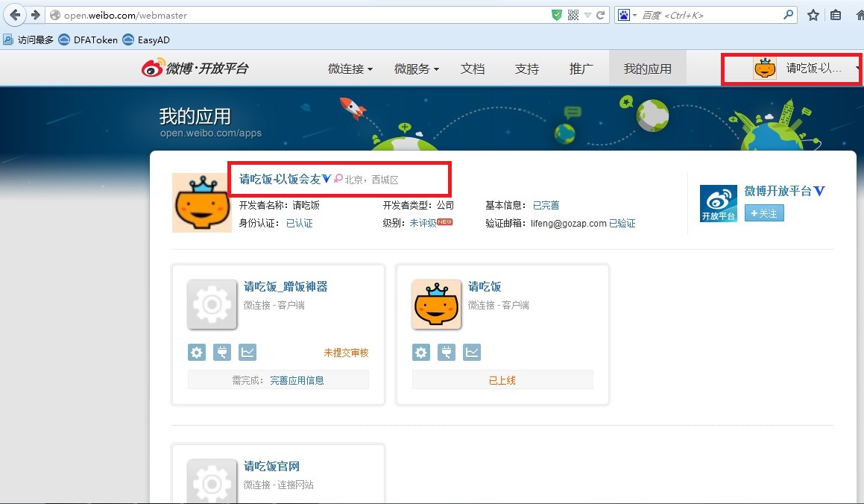Image resolution: width=864 pixels, height=504 pixels.
Task: Click the browser Back arrow button
Action: tap(15, 15)
